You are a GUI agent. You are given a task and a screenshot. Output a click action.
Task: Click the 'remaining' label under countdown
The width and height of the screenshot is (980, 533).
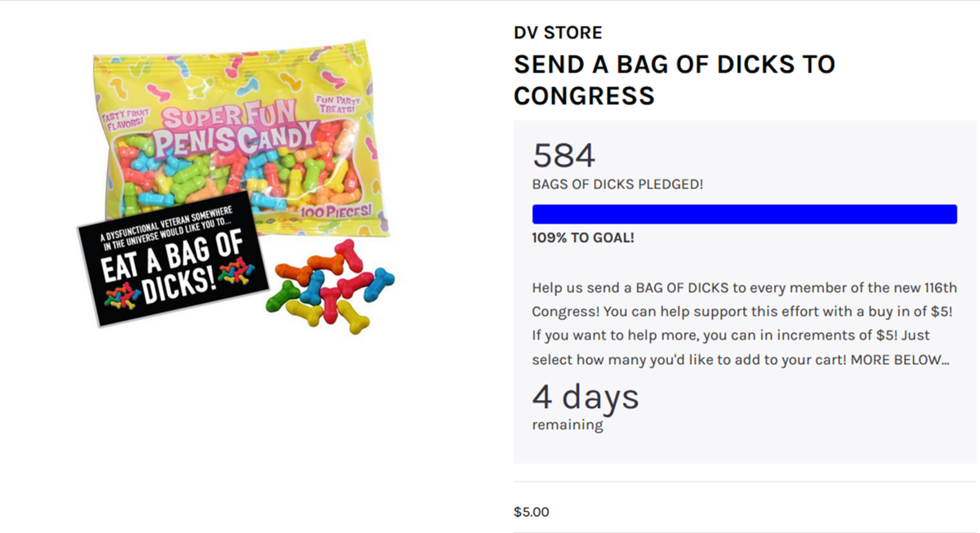[x=568, y=425]
